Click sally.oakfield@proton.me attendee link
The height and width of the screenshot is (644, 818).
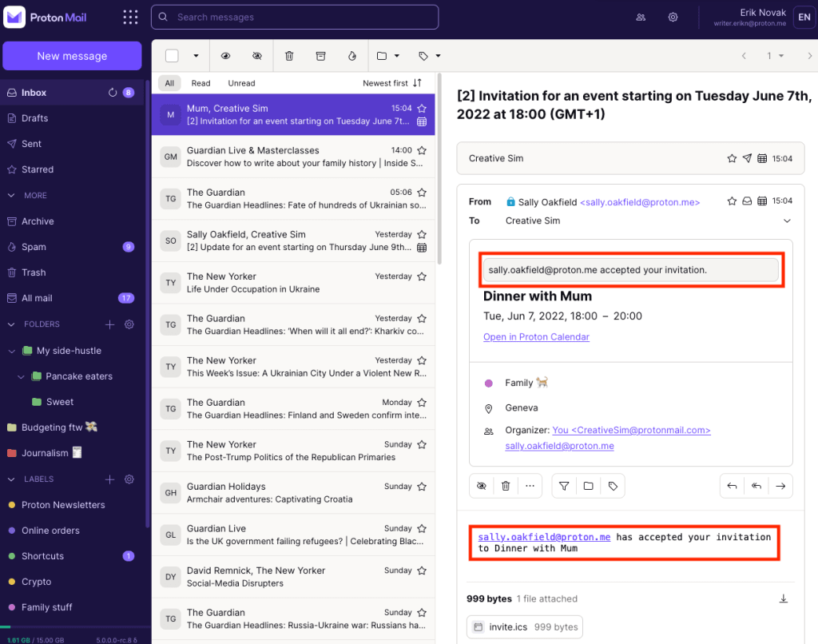pos(559,446)
